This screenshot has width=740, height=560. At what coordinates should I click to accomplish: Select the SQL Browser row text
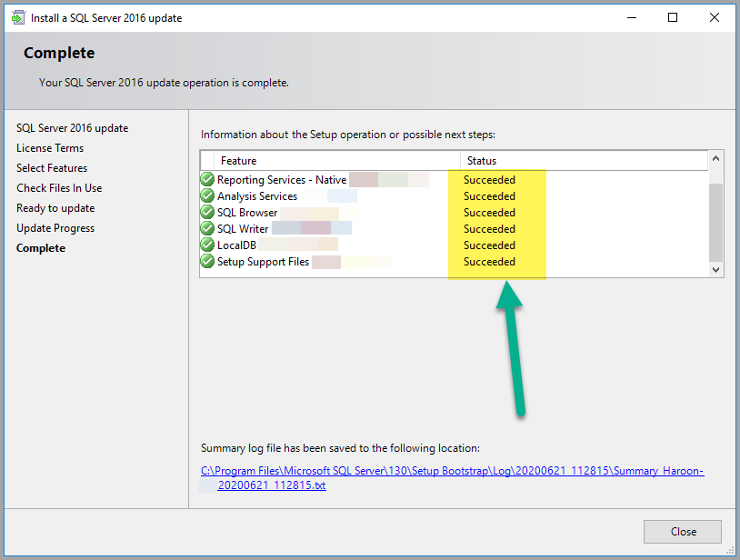(x=247, y=213)
